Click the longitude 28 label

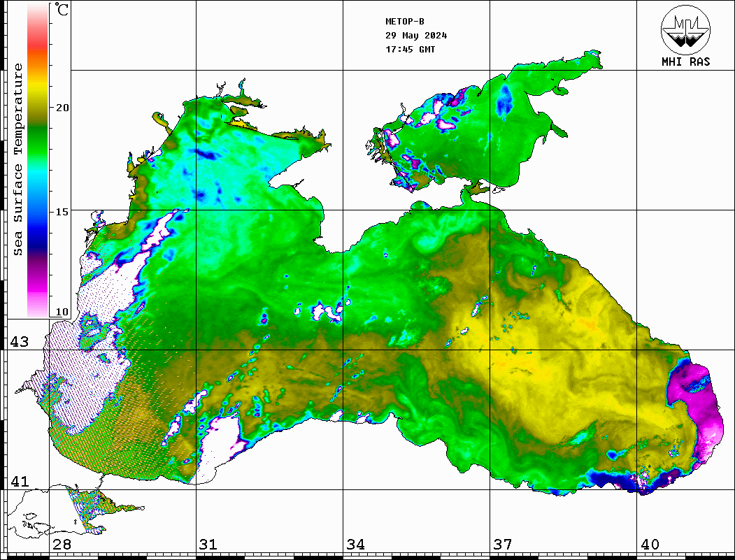62,545
